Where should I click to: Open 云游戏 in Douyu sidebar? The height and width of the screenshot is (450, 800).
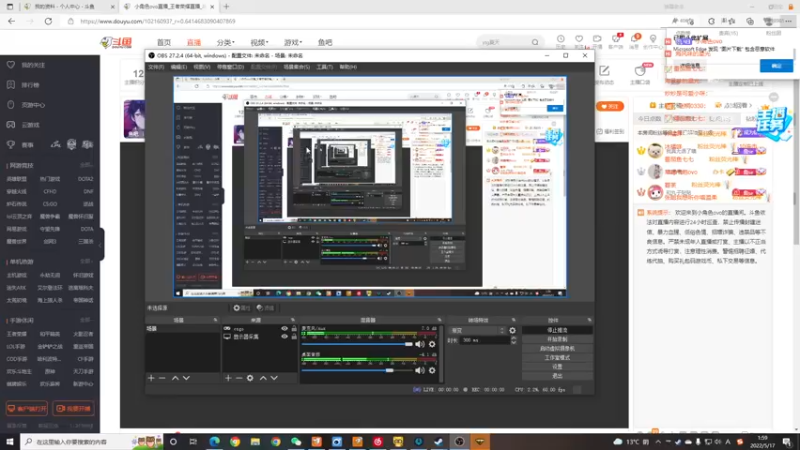coord(30,125)
